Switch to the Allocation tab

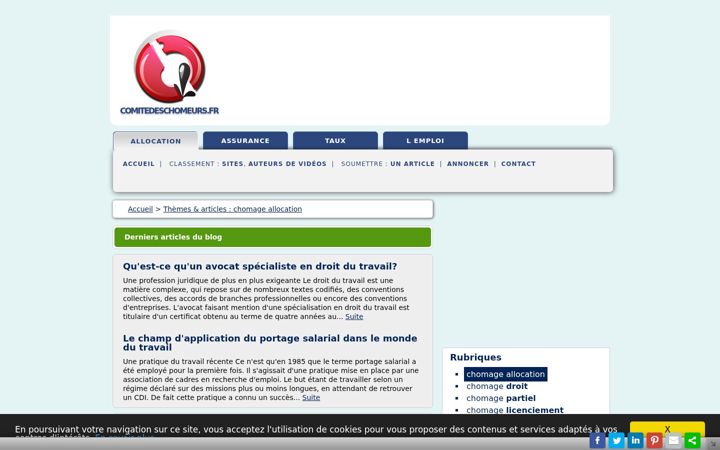[156, 141]
